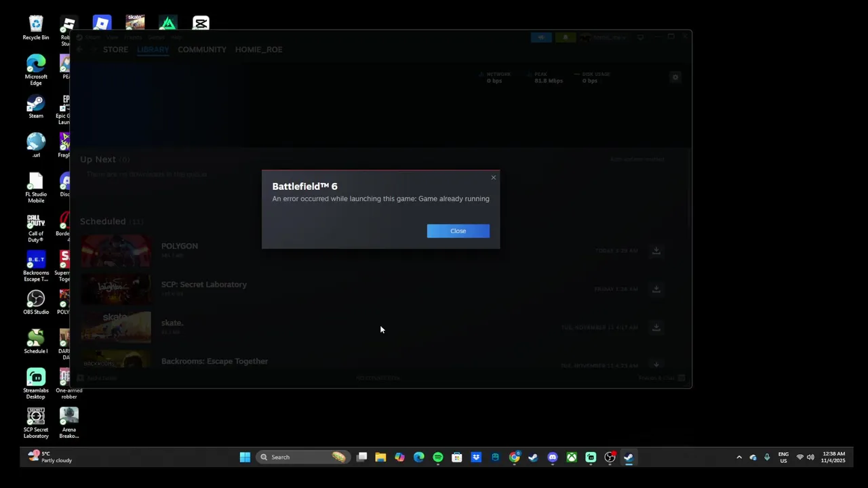This screenshot has width=868, height=488.
Task: Select the Microsoft Edge desktop icon
Action: [x=36, y=70]
